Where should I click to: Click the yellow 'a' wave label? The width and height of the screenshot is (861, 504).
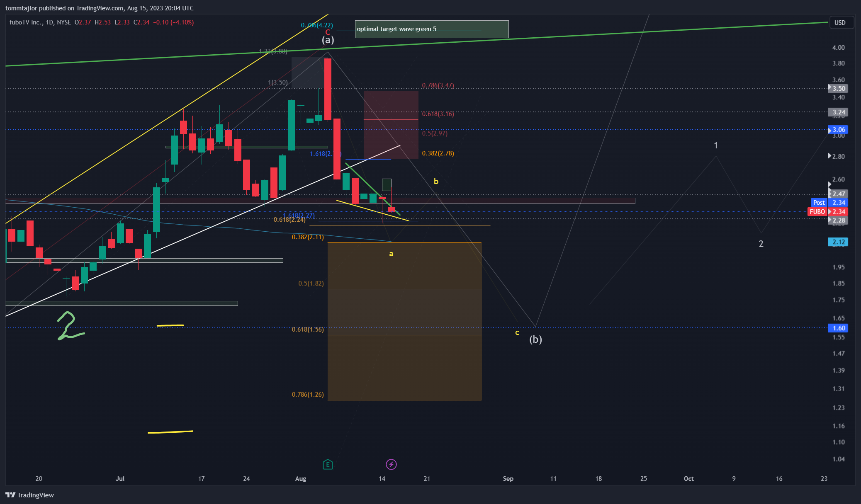tap(391, 254)
